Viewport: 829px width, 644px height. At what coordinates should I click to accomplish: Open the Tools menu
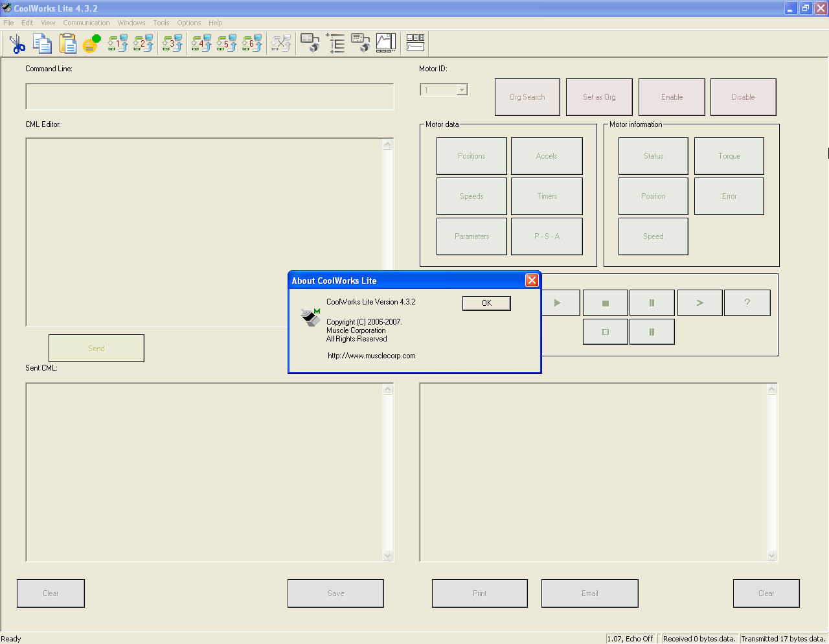click(x=161, y=23)
